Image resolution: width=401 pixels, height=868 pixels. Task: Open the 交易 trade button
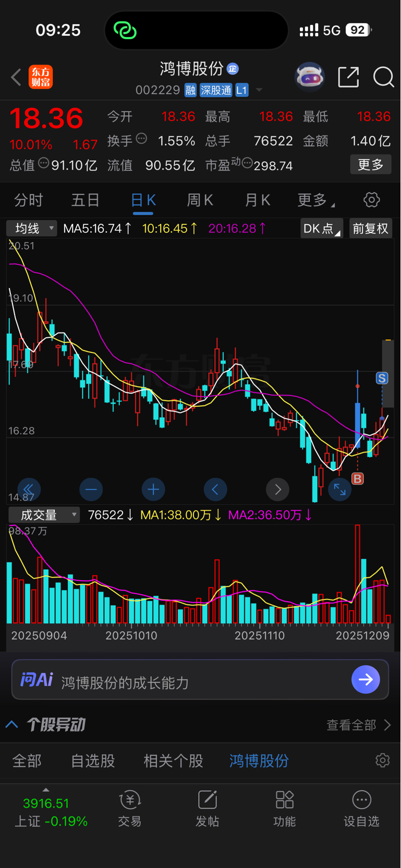point(129,809)
